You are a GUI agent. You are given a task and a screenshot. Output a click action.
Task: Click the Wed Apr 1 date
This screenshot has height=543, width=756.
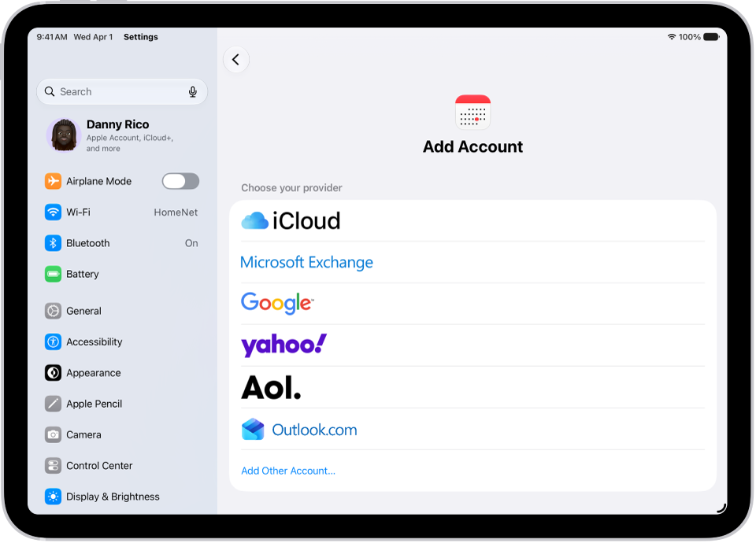[x=93, y=37]
